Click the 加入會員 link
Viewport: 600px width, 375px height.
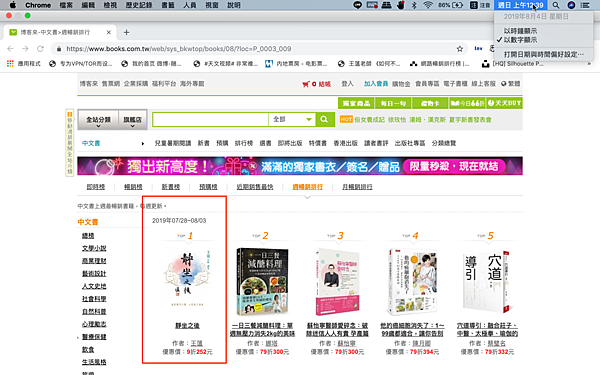click(x=376, y=84)
